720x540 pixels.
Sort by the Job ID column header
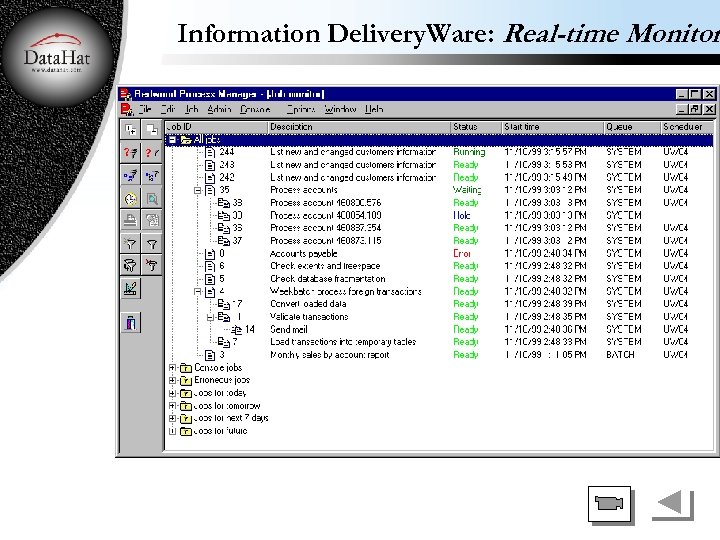216,127
